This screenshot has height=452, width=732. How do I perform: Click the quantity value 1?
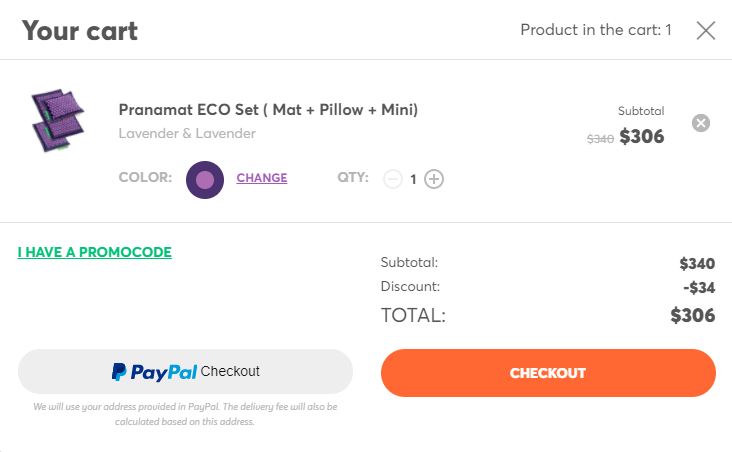413,180
